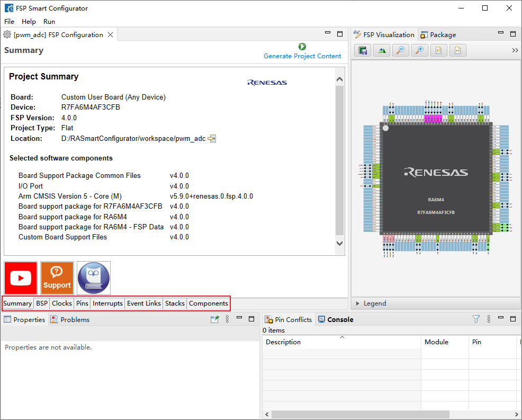522x420 pixels.
Task: Zoom in the package view
Action: [419, 50]
